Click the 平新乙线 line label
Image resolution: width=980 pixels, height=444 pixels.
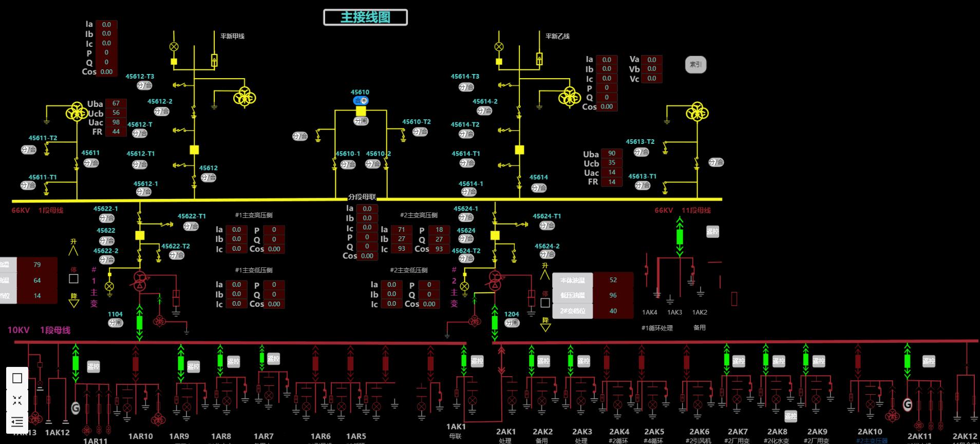[557, 36]
